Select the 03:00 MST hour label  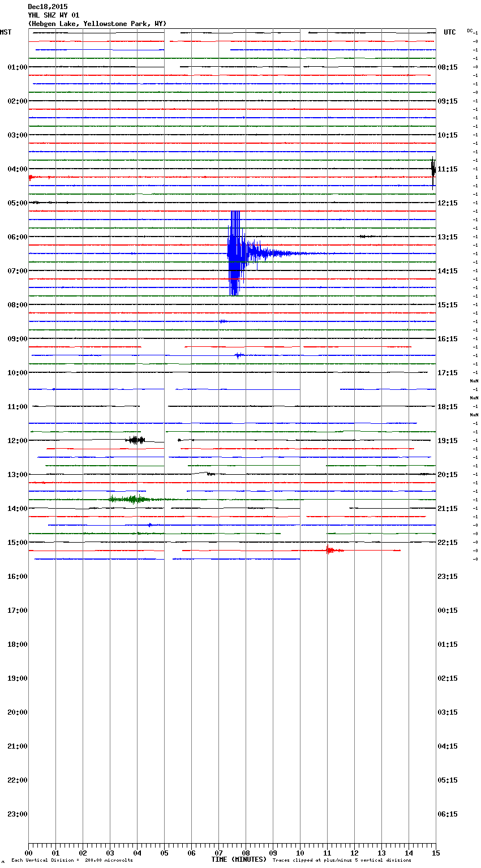tap(18, 135)
